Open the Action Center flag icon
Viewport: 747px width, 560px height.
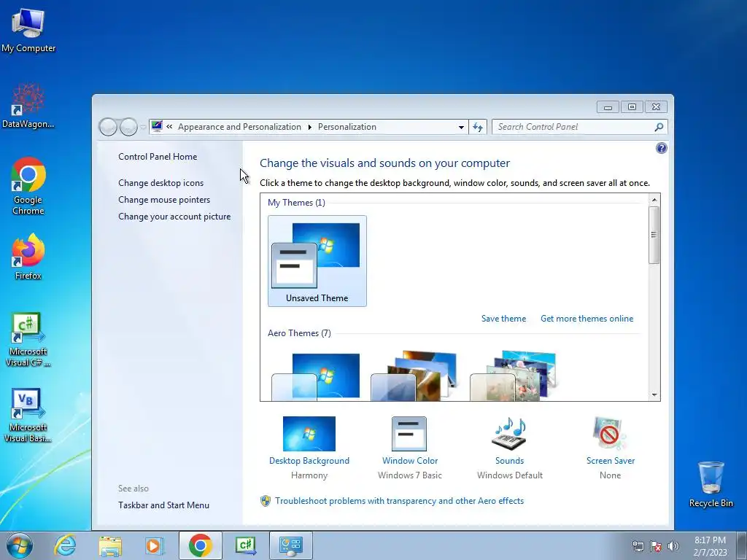click(x=656, y=546)
